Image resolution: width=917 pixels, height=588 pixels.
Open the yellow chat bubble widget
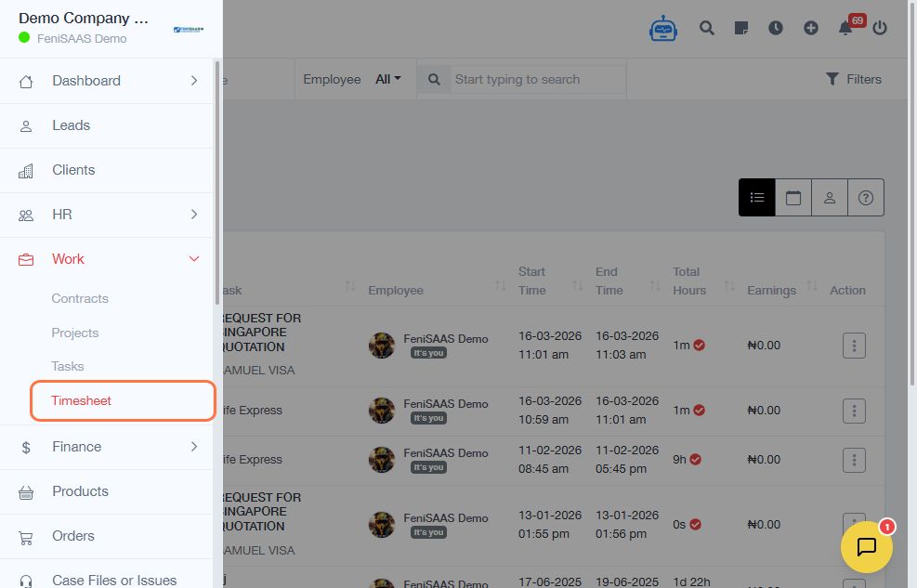coord(866,547)
